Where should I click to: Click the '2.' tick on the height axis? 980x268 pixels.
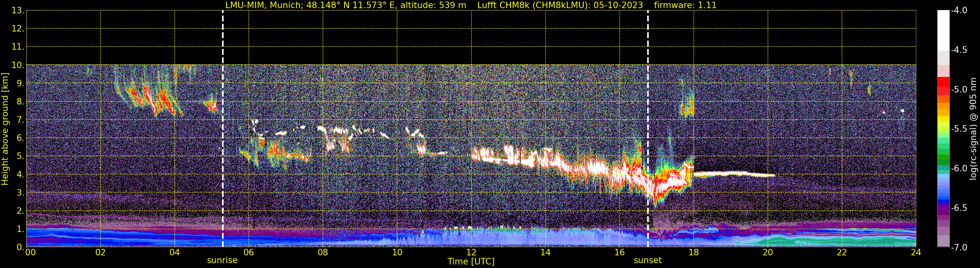tap(20, 211)
